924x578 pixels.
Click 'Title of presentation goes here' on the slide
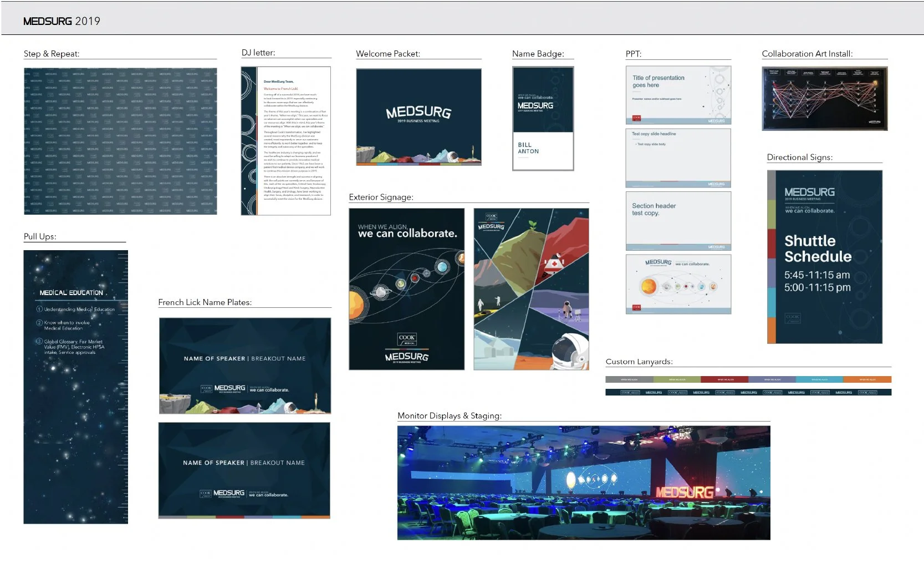tap(658, 82)
